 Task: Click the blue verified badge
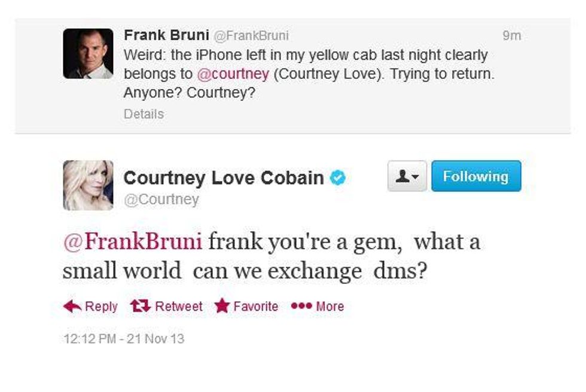coord(338,177)
